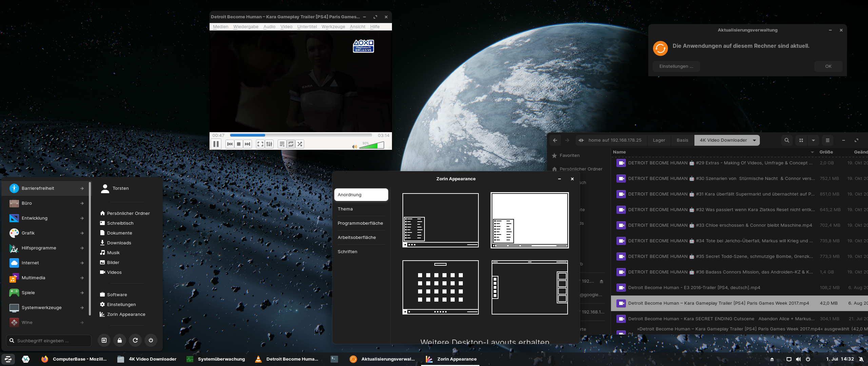Choose the side-dock GNOME layout thumbnail
This screenshot has height=366, width=868.
pos(530,287)
